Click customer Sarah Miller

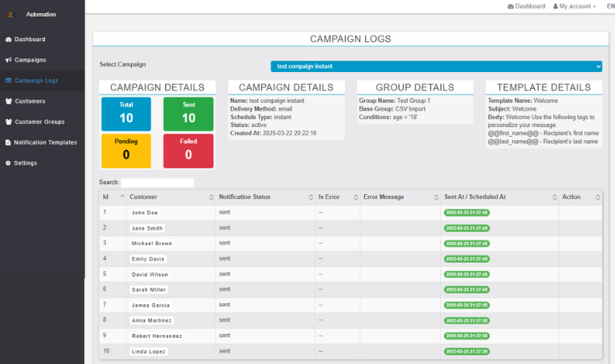click(149, 290)
